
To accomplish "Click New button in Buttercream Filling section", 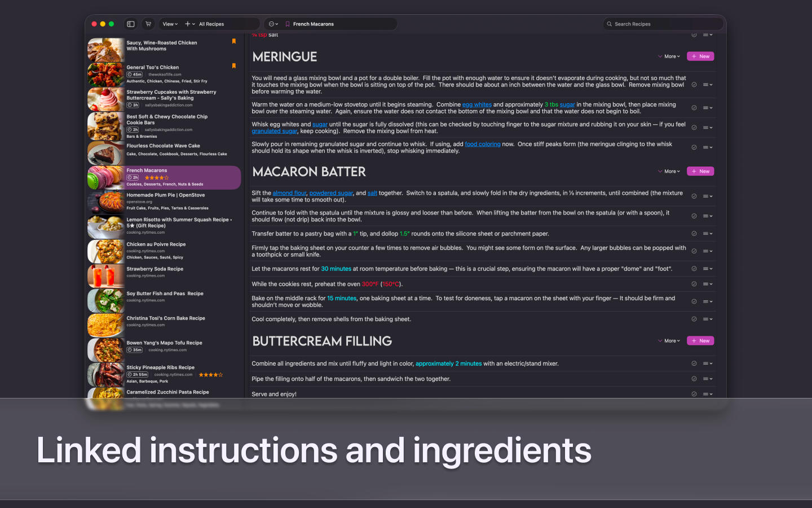I will coord(700,341).
